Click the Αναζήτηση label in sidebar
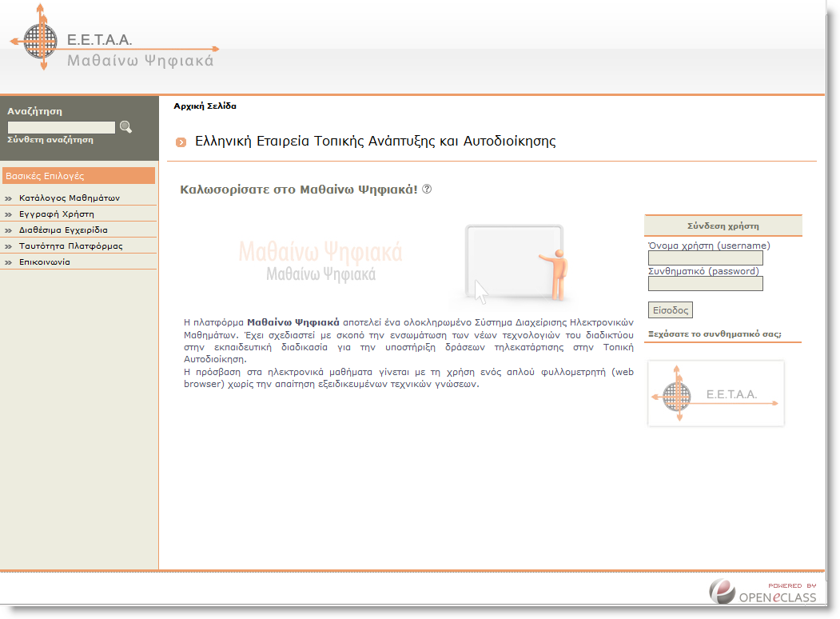 click(x=35, y=111)
